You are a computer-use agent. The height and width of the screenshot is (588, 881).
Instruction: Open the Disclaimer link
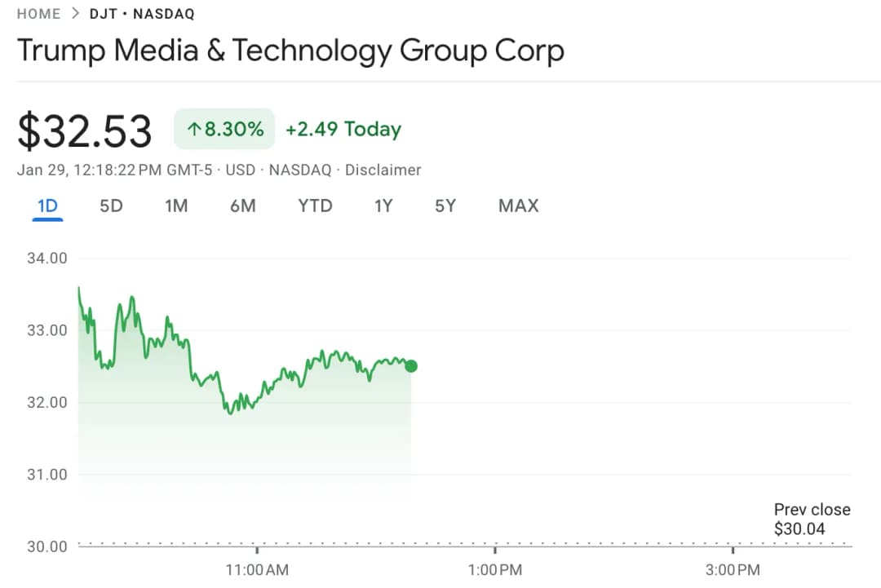click(383, 170)
